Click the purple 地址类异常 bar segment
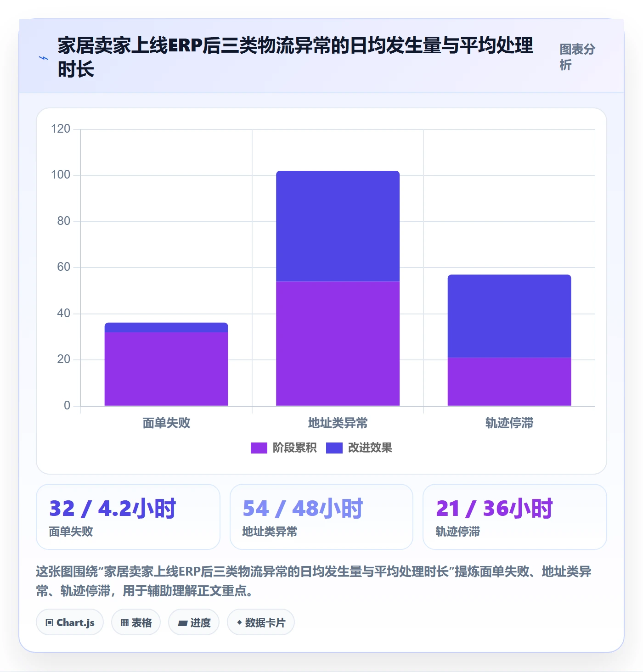643x672 pixels. (x=338, y=343)
